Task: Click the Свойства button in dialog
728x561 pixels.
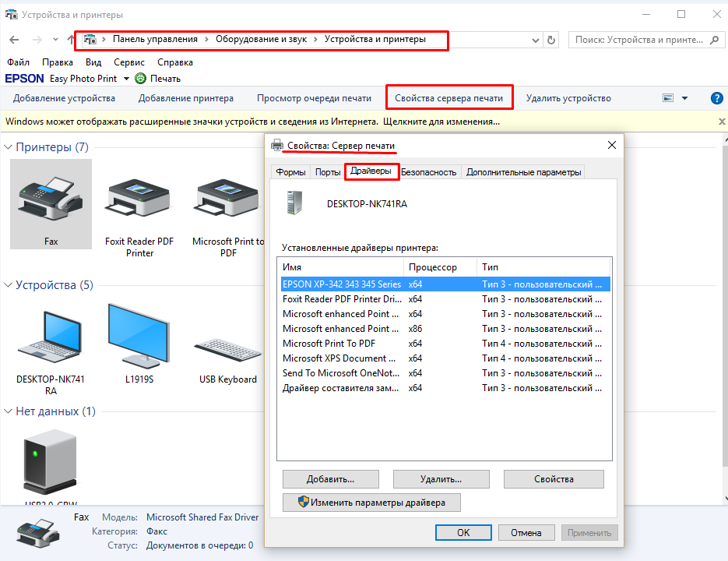Action: pos(554,479)
